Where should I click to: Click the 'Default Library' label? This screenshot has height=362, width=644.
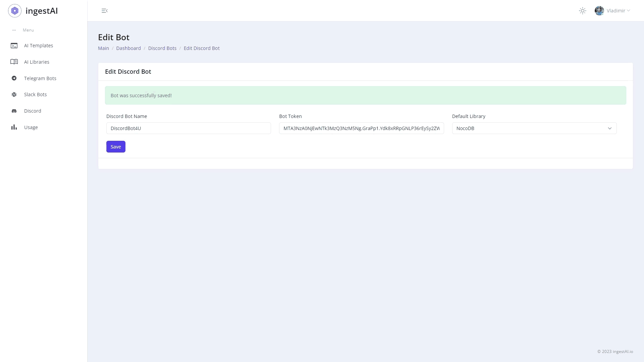[469, 116]
